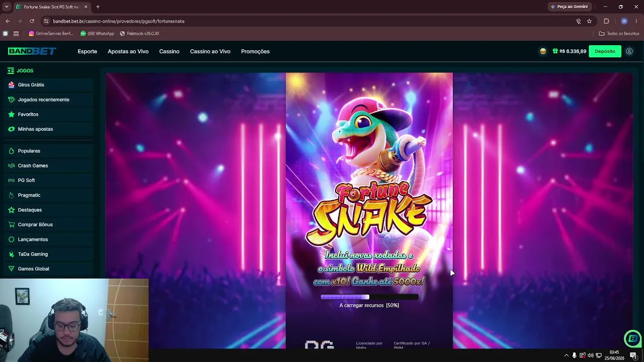Open the user account profile icon

(629, 51)
